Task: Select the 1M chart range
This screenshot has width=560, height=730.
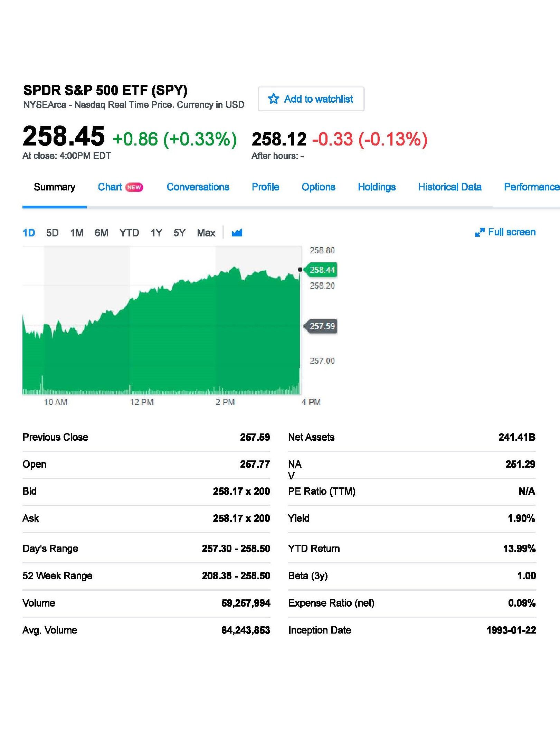Action: coord(77,233)
